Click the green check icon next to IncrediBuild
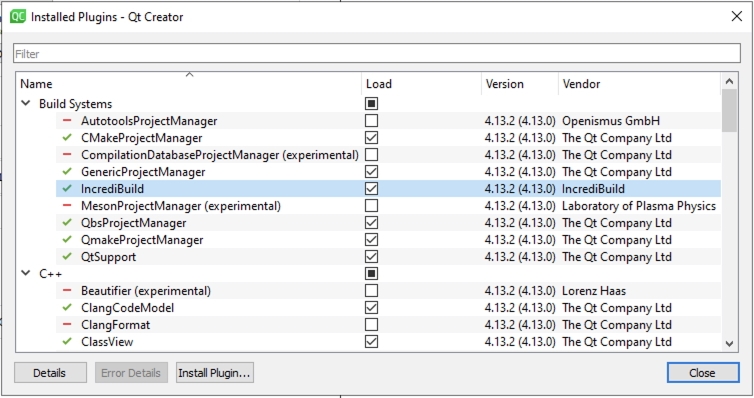 67,189
